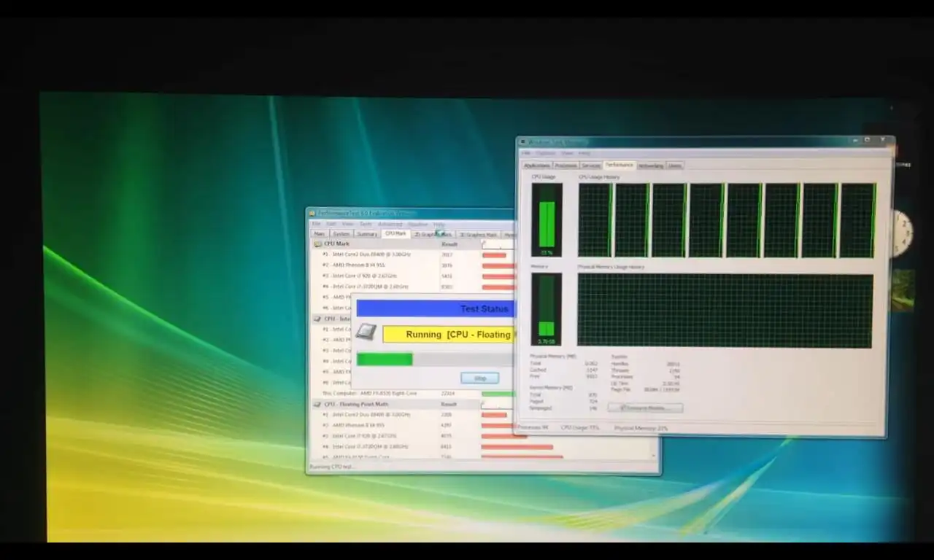Click the Task Manager title bar icon
The image size is (934, 560).
523,141
